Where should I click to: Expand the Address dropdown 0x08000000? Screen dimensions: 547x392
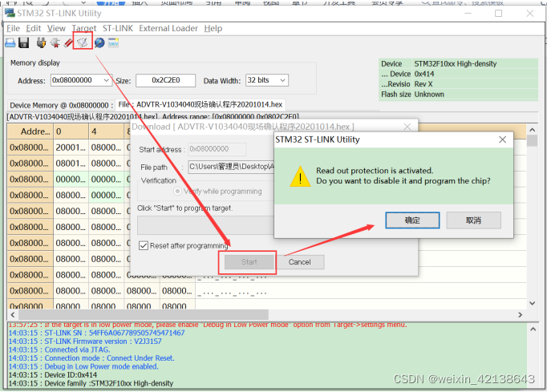click(106, 80)
